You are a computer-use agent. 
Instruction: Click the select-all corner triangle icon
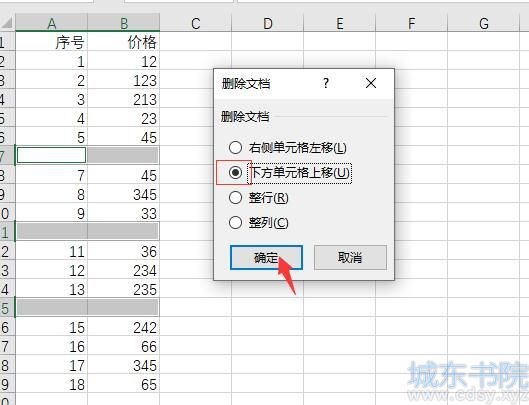[7, 23]
